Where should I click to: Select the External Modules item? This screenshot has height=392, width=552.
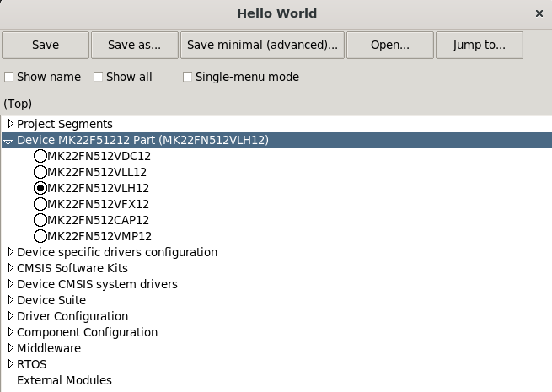click(x=64, y=380)
